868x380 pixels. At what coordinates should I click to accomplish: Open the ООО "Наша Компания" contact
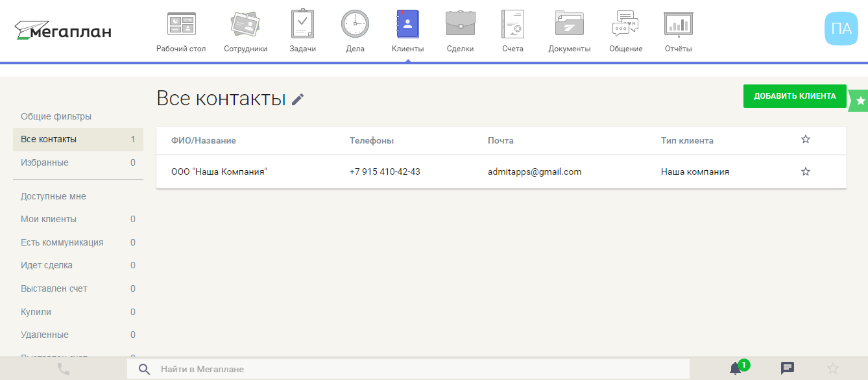click(219, 171)
